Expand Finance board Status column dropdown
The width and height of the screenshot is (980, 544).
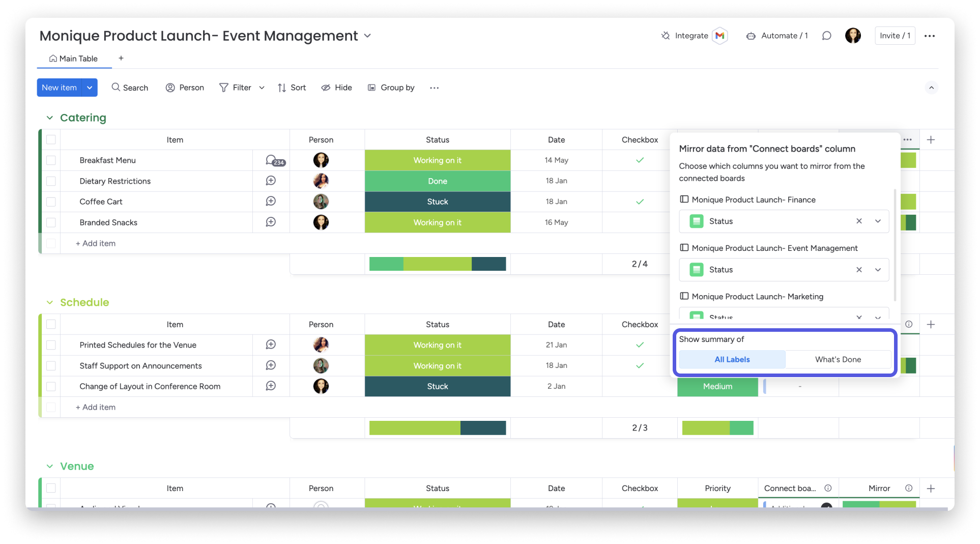click(878, 221)
